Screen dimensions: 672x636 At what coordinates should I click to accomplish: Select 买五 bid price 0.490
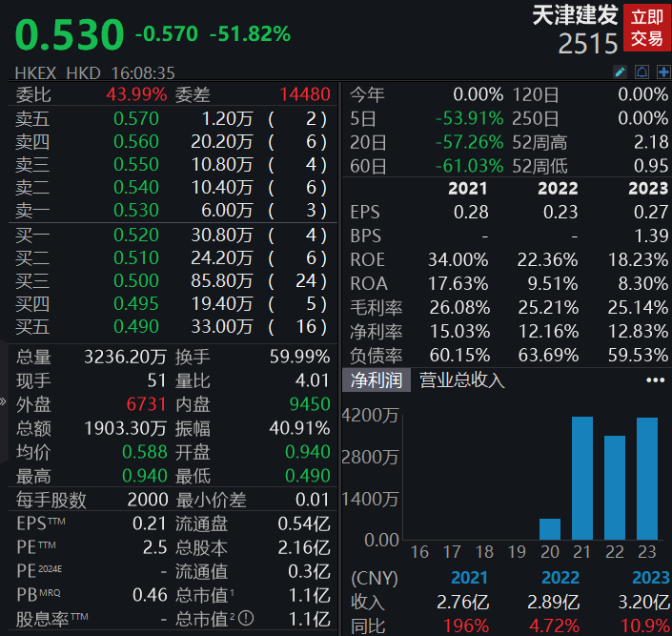coord(136,327)
